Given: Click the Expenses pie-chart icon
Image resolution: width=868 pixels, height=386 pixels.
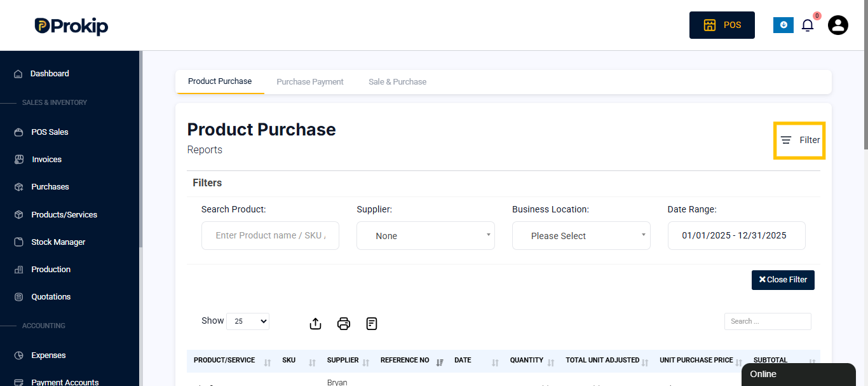Looking at the screenshot, I should pyautogui.click(x=18, y=355).
